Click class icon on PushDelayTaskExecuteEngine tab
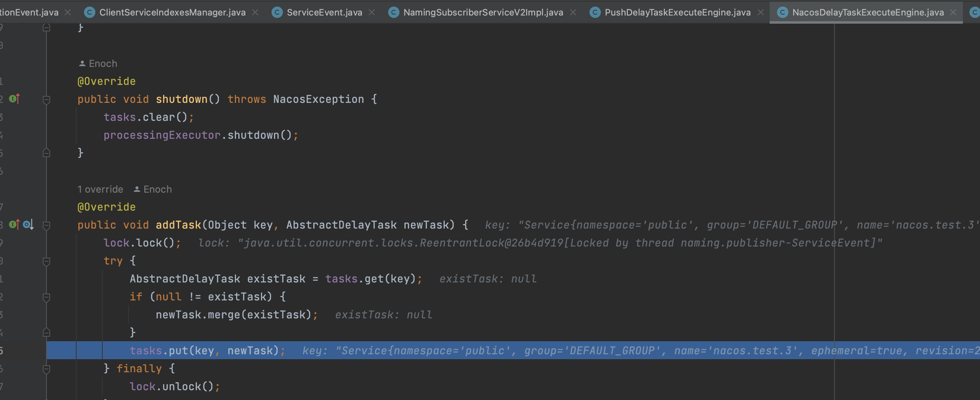This screenshot has height=400, width=980. [595, 12]
